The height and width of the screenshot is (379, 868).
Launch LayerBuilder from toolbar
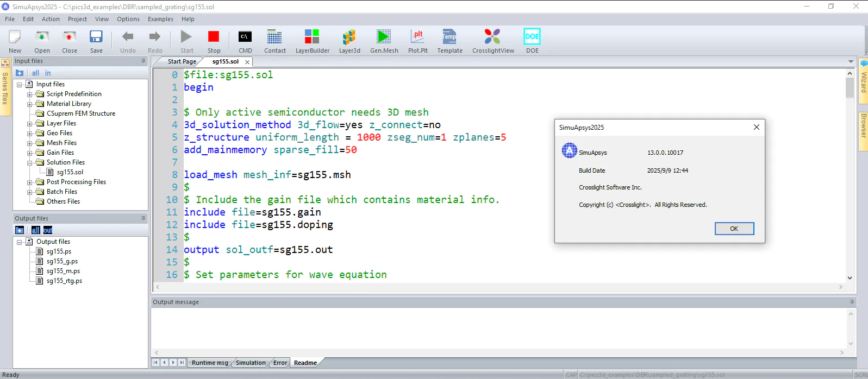[312, 37]
